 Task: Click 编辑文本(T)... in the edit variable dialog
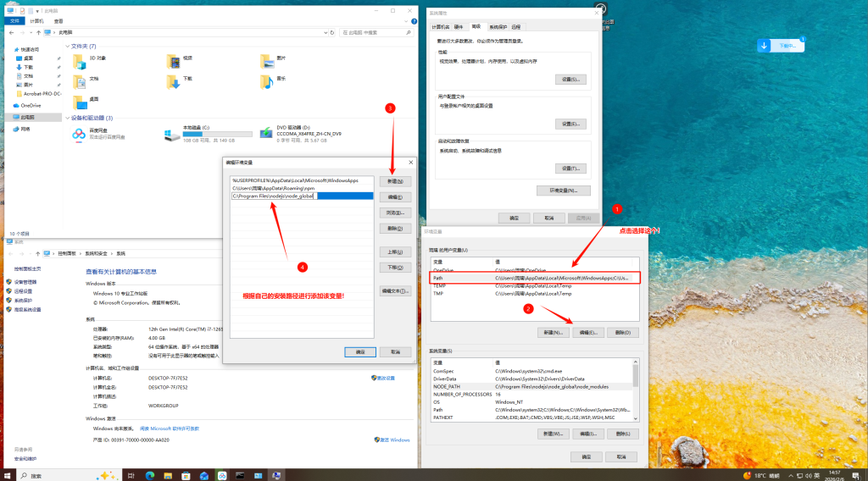[x=395, y=290]
